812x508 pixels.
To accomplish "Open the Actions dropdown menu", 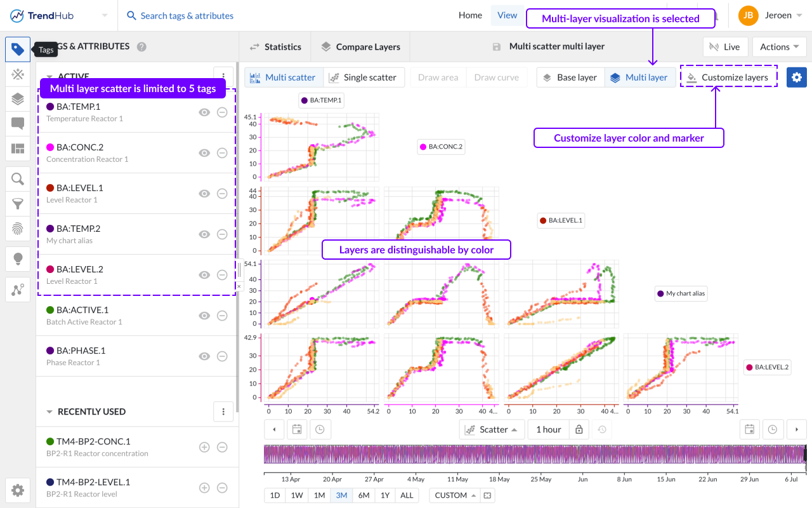I will click(779, 47).
